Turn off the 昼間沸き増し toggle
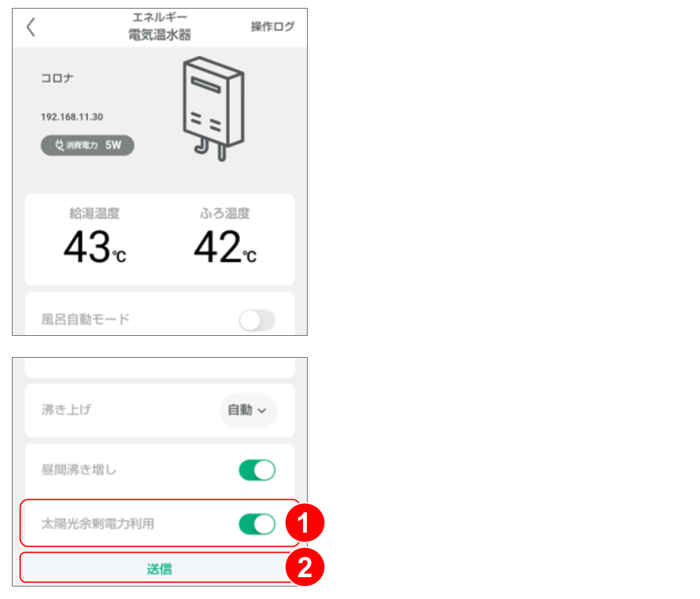Image resolution: width=700 pixels, height=599 pixels. pyautogui.click(x=257, y=471)
